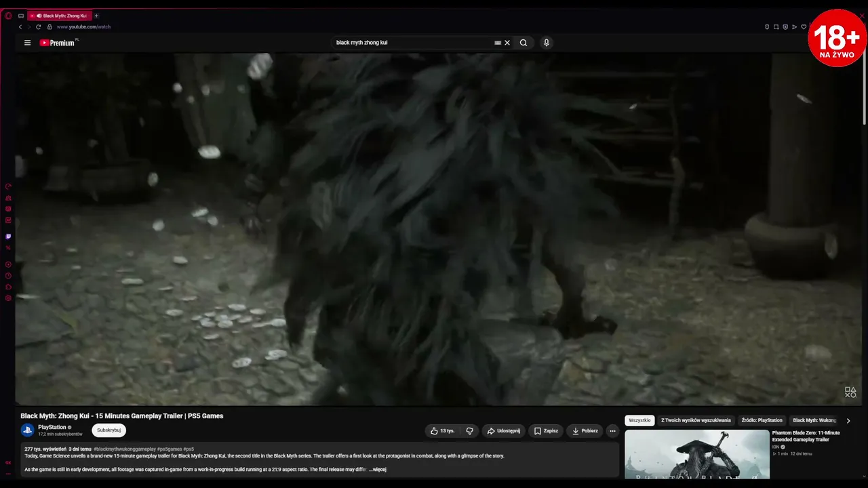Click the video player area
Screen dimensions: 868x488
pyautogui.click(x=438, y=229)
